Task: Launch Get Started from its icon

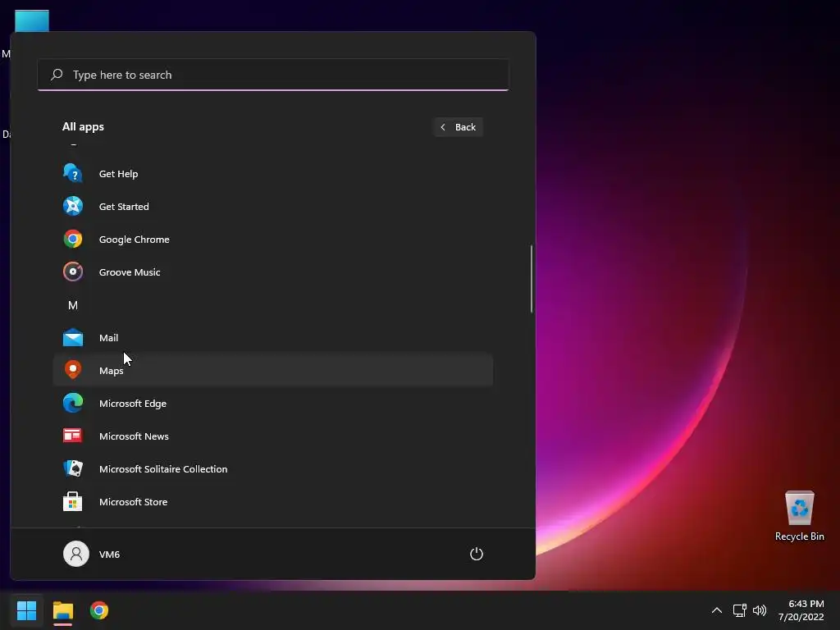Action: pos(73,206)
